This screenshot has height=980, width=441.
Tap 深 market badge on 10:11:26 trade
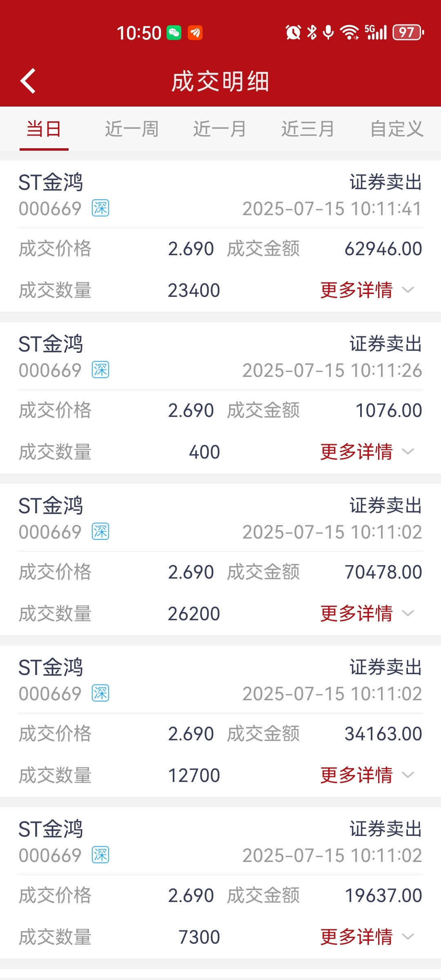click(x=100, y=370)
